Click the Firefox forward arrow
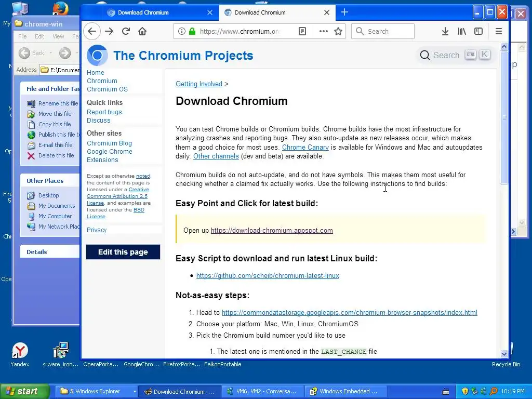Viewport: 532px width, 399px height. click(x=109, y=31)
